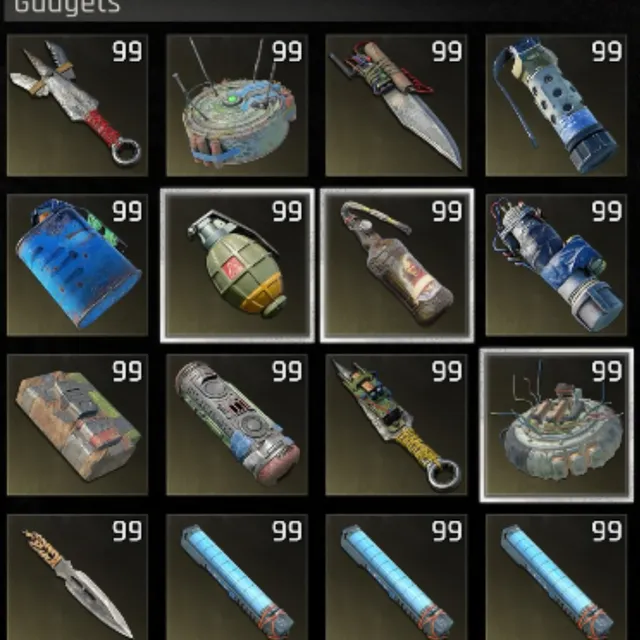
Task: Click the blue canister smoke grenade
Action: pos(77,265)
